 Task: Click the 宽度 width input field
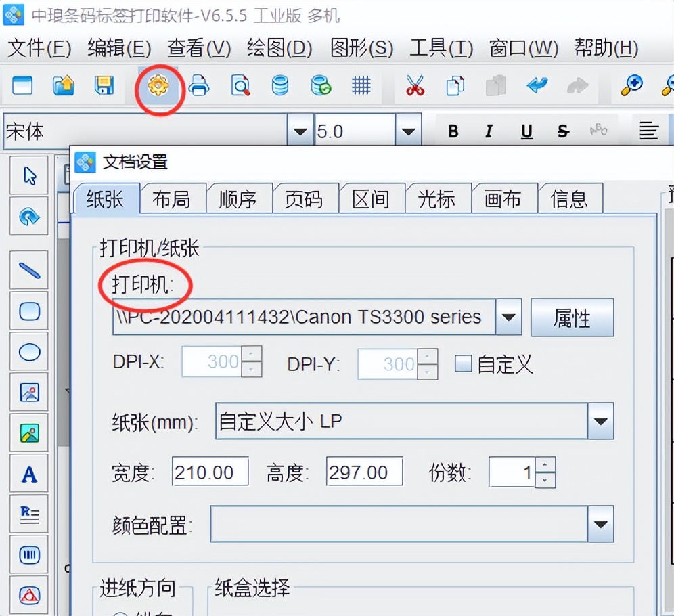click(x=210, y=472)
